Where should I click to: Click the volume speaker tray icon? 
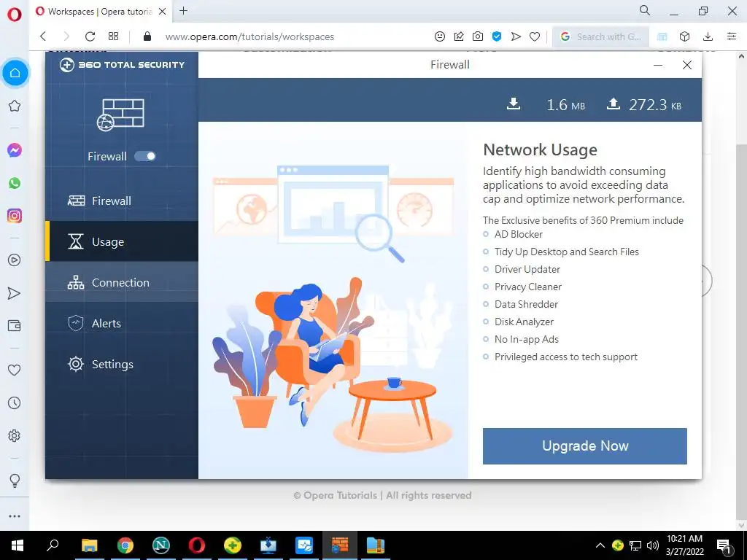click(653, 545)
